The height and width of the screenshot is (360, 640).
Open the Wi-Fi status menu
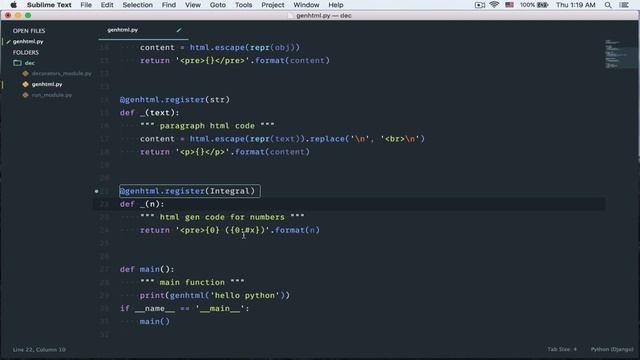point(494,5)
